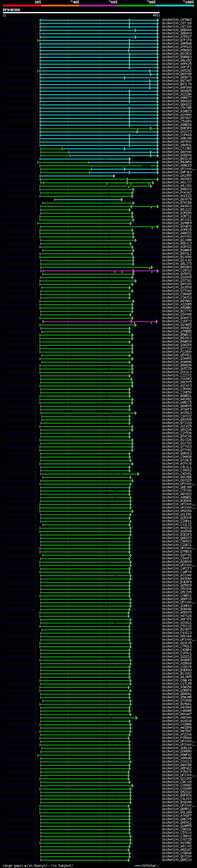
Task: Select the BP040366 query label
Action: 11,10
